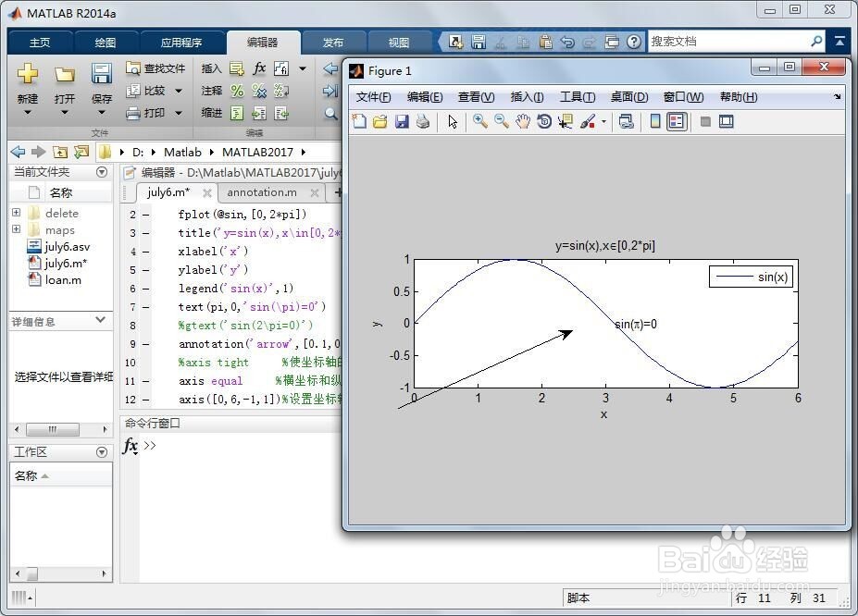Collapse the details (详细信息) panel chevron

point(100,320)
